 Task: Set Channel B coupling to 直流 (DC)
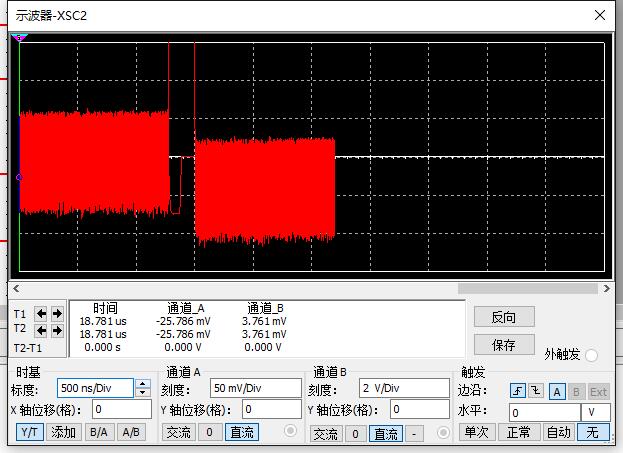point(386,434)
